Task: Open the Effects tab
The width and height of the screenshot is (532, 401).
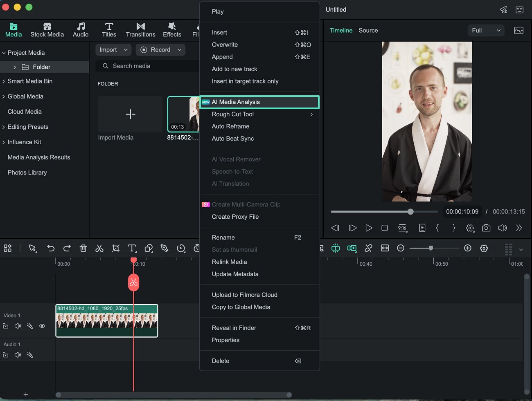Action: point(172,30)
